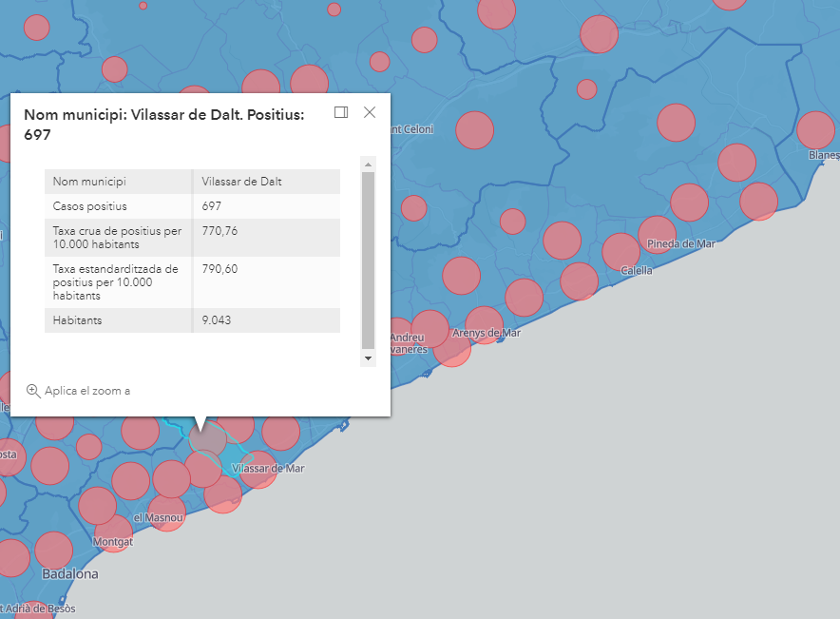Viewport: 840px width, 619px height.
Task: Click the zoom magnifier icon in popup
Action: 33,391
